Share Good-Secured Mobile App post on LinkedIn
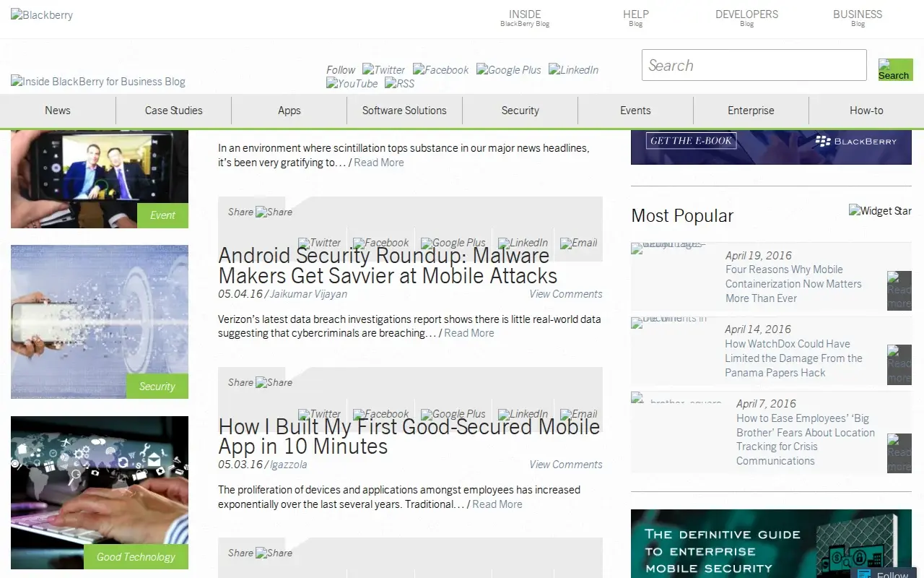 pyautogui.click(x=523, y=414)
